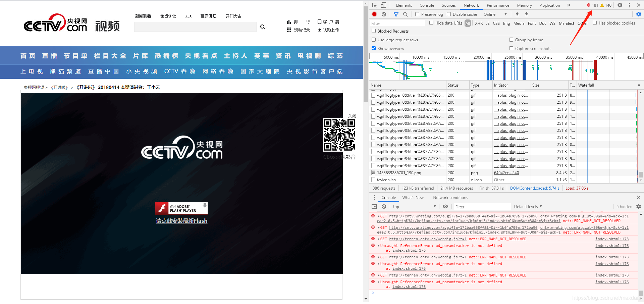Create live expression eye icon
Viewport: 644px width, 304px height.
(445, 206)
